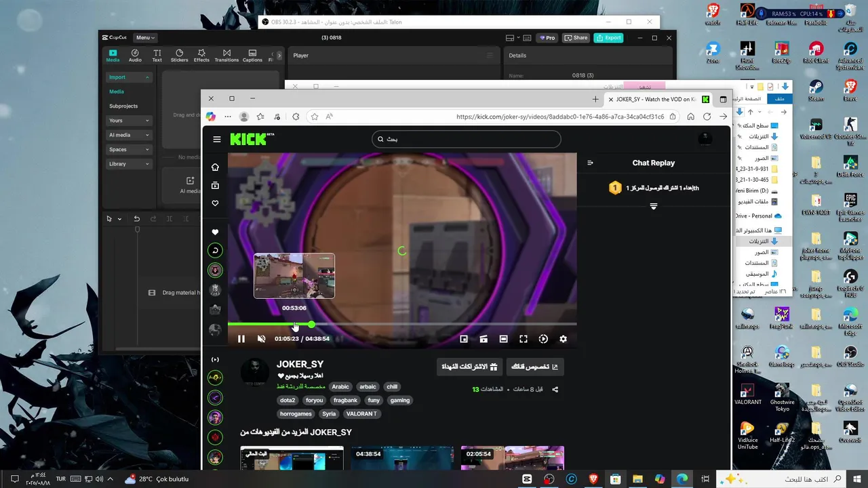Switch to the CapCut Effects tab
Viewport: 868px width, 488px height.
pos(201,56)
